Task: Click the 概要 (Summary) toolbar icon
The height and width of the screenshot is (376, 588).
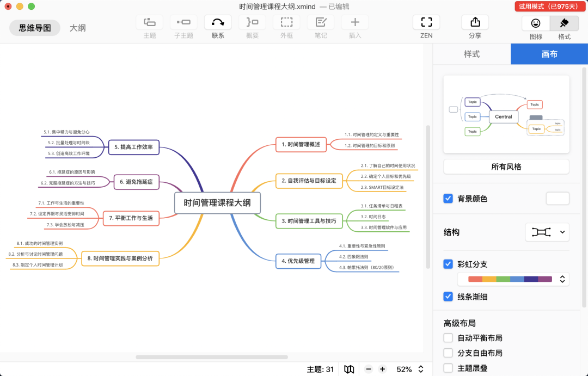Action: [x=252, y=22]
